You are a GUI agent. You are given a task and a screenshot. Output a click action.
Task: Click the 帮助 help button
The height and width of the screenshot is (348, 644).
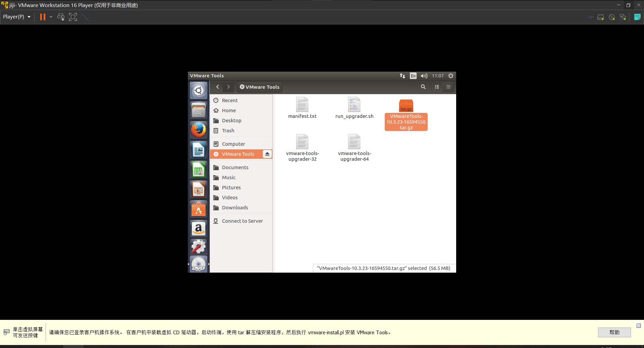tap(614, 332)
